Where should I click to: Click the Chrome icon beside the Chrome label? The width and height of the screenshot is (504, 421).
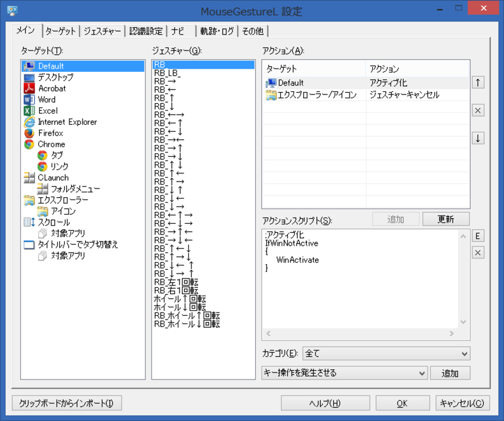click(29, 144)
